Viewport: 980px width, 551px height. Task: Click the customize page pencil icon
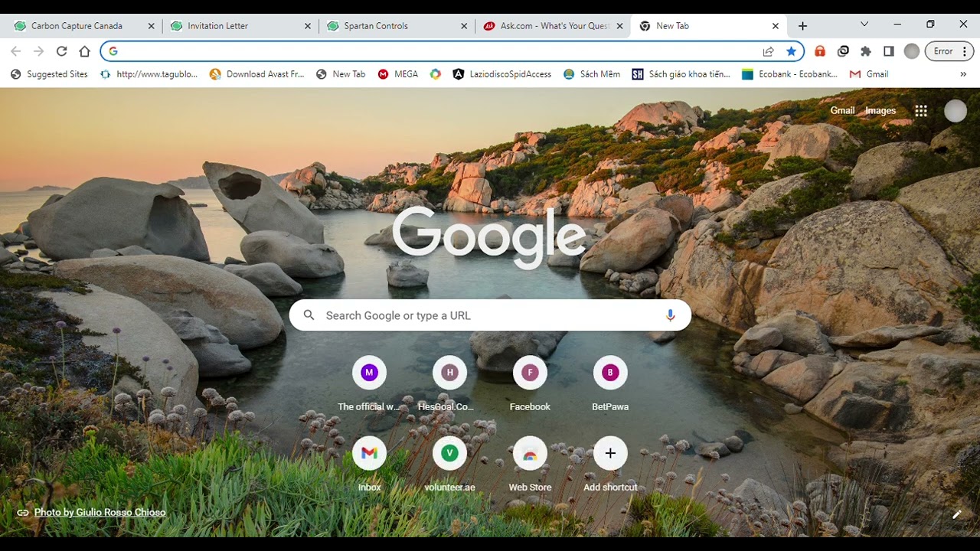[956, 514]
